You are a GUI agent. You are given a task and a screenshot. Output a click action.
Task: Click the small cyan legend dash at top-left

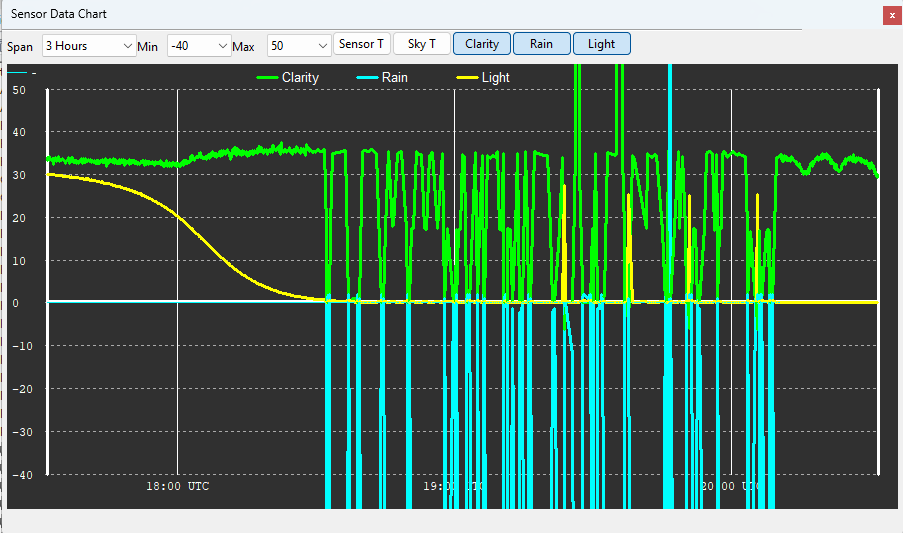point(17,73)
